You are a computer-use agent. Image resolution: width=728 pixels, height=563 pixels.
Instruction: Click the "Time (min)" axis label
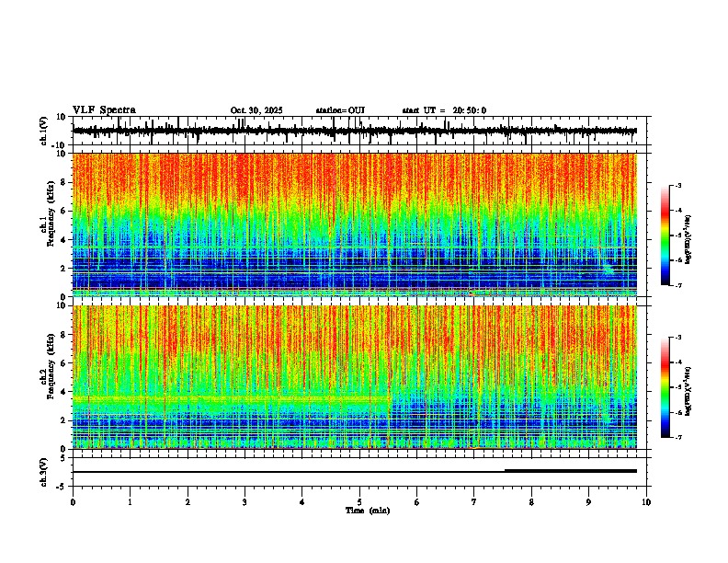[x=368, y=511]
